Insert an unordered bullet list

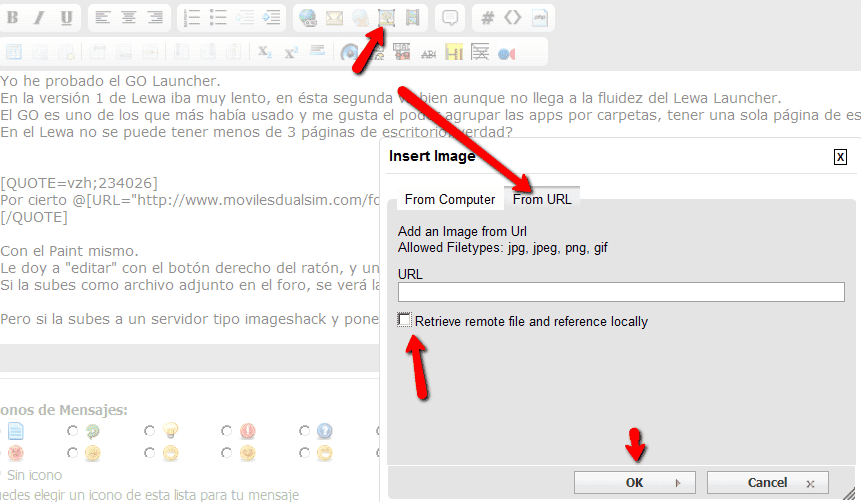(x=218, y=18)
